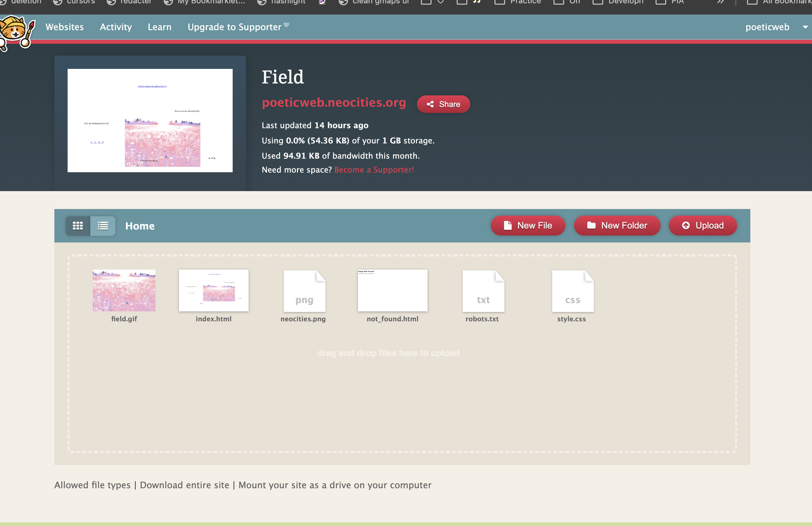
Task: Create a New Folder
Action: [x=617, y=226]
